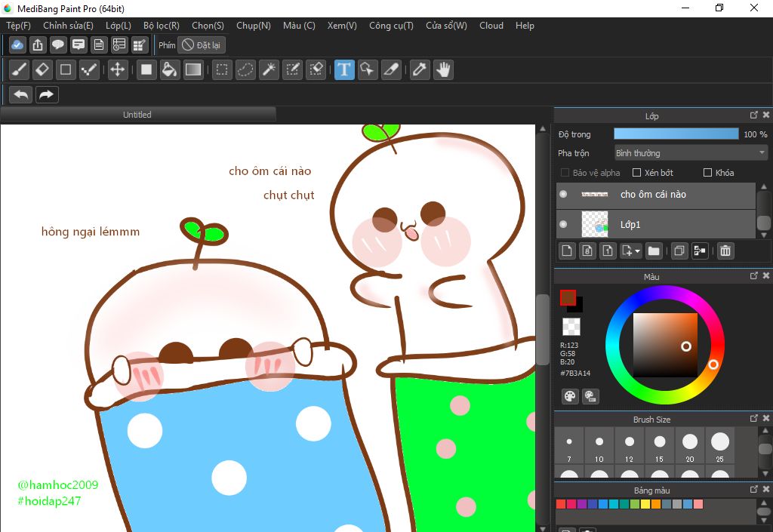
Task: Select the Eraser tool
Action: coord(42,70)
